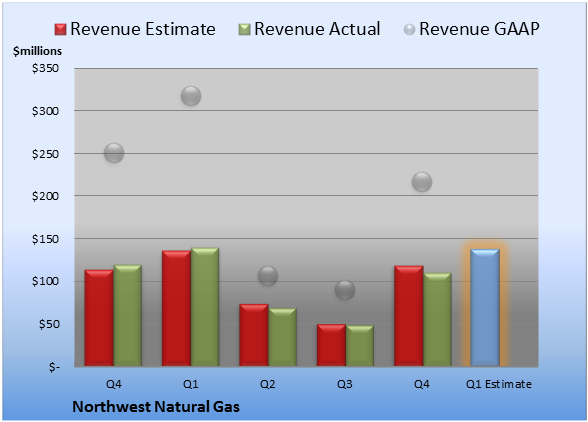Click the GAAP sphere near $215
The image size is (588, 422).
(422, 182)
